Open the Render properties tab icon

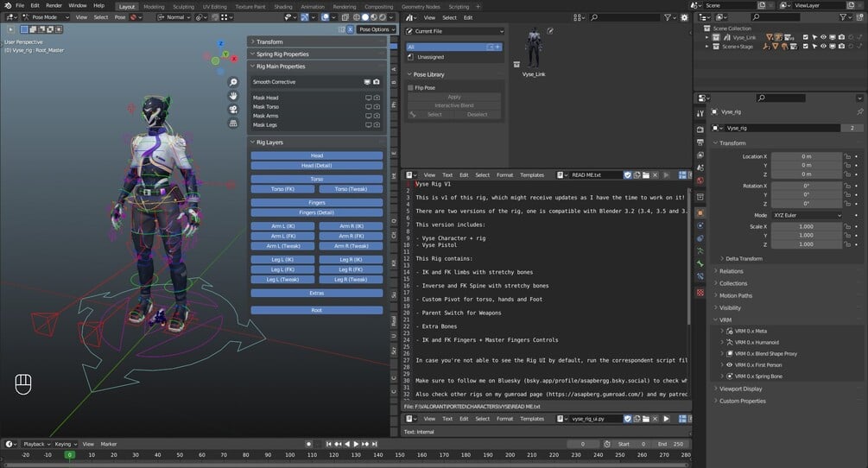pyautogui.click(x=700, y=129)
